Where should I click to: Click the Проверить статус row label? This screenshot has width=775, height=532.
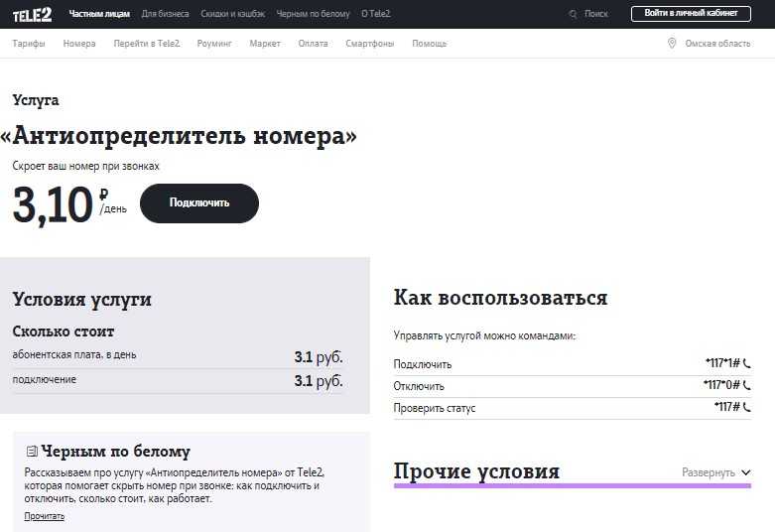435,408
